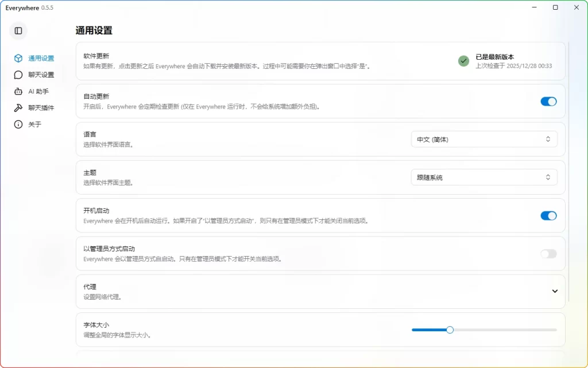Click the robot icon for AI 助手
Screen dimensions: 588x368
[x=19, y=91]
